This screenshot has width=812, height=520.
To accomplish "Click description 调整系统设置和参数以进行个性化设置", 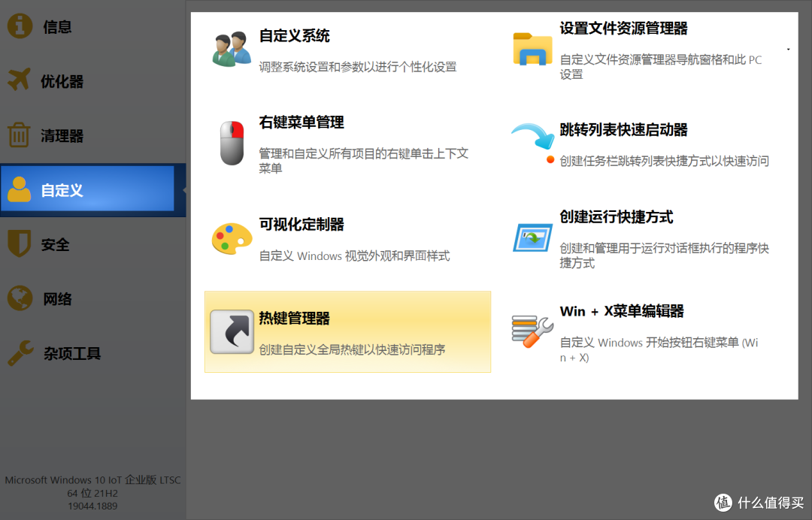I will point(358,67).
